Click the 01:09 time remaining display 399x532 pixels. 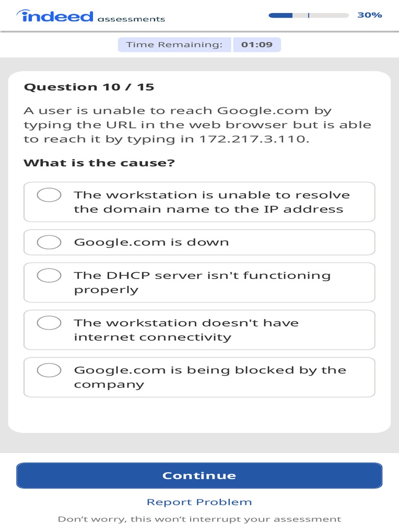coord(257,45)
